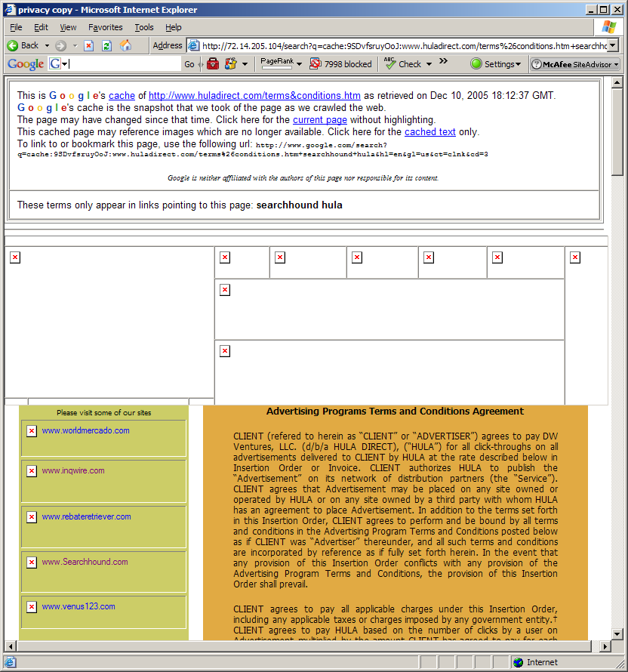Visit www.inqwire.com link
This screenshot has width=628, height=672.
click(73, 470)
